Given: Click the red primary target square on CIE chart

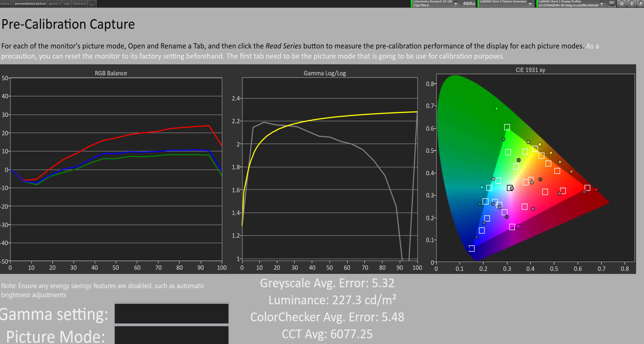Looking at the screenshot, I should 587,188.
